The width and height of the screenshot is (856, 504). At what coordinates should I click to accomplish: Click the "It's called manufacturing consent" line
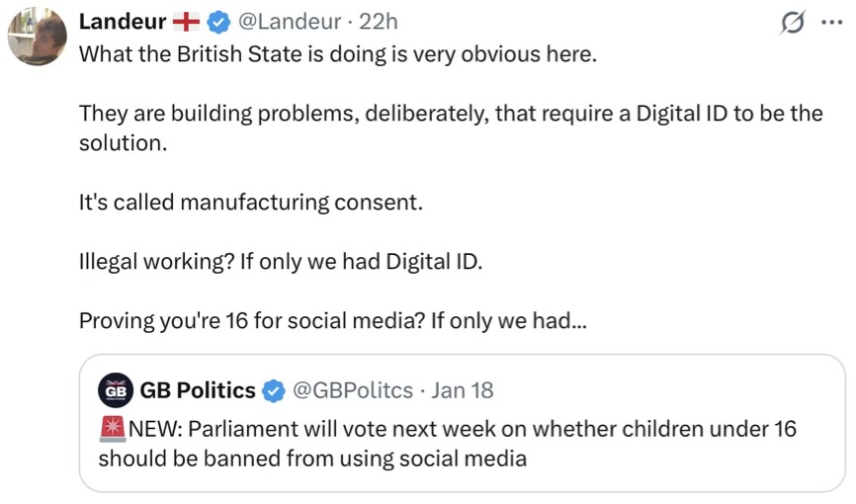coord(250,203)
